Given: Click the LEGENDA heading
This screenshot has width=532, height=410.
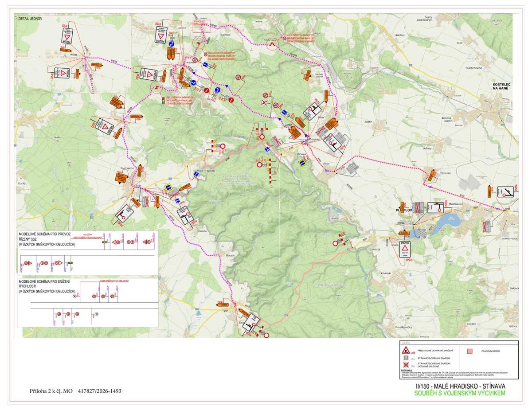Looking at the screenshot, I should point(405,343).
